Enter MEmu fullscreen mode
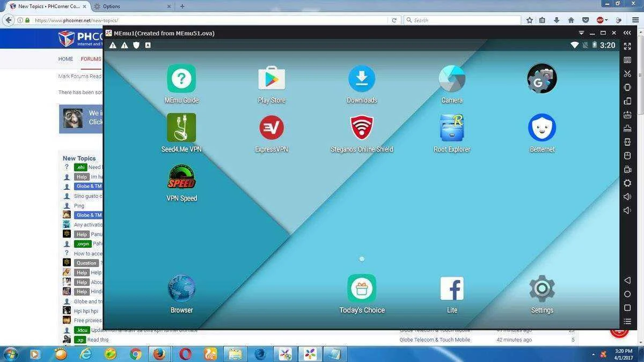644x362 pixels. 627,46
